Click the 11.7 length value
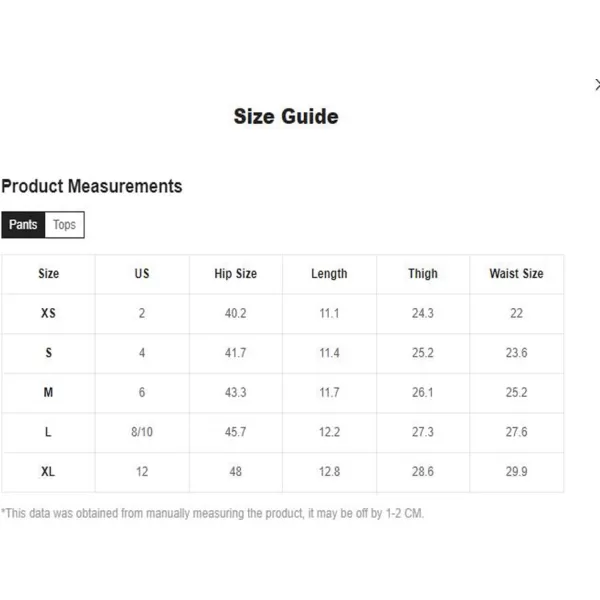 329,393
